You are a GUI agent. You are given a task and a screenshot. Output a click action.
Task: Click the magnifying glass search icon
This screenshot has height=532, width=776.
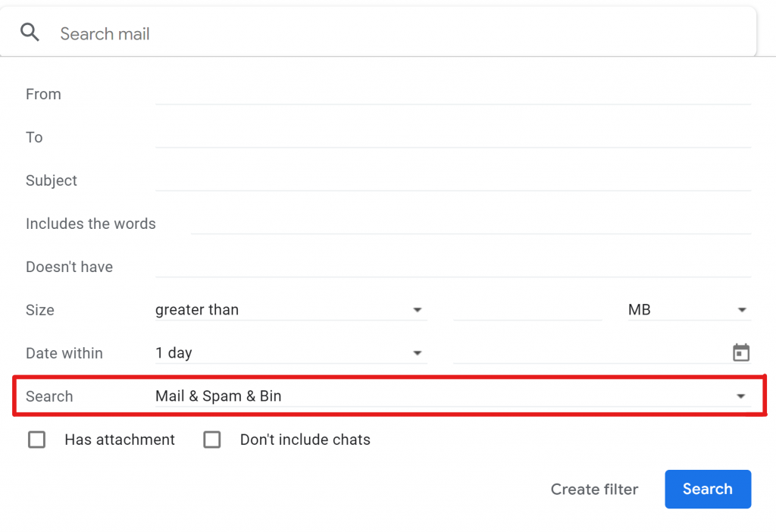coord(30,33)
